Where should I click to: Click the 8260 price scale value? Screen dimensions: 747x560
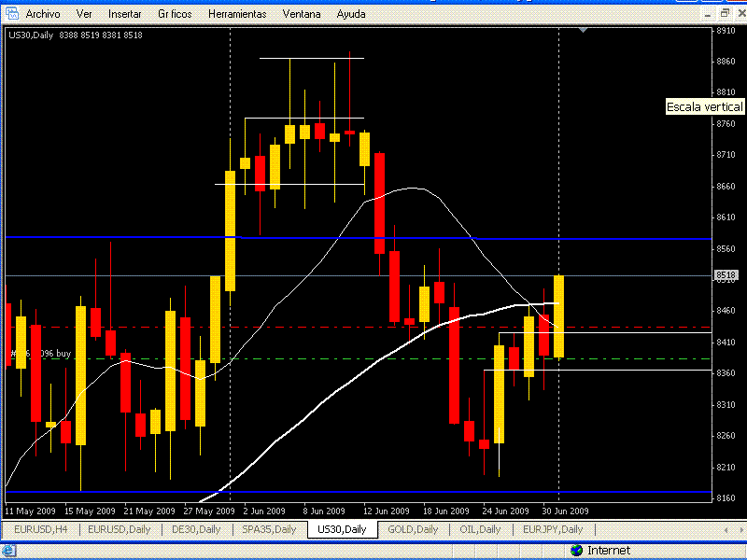pyautogui.click(x=726, y=435)
